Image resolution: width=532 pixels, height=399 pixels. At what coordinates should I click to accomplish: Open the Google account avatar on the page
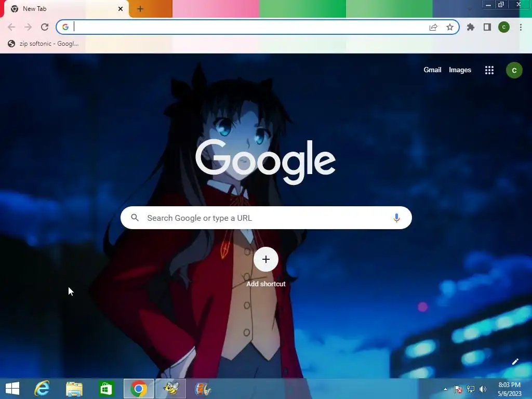514,70
